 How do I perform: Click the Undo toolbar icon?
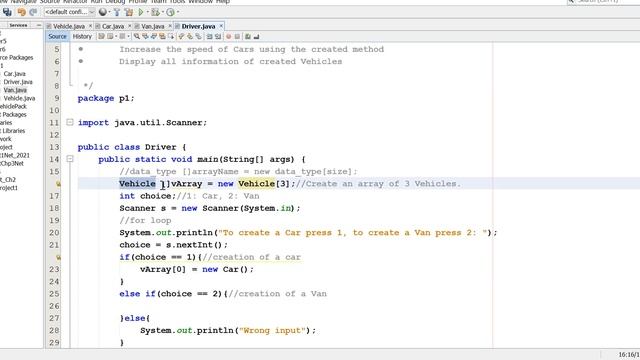22,12
